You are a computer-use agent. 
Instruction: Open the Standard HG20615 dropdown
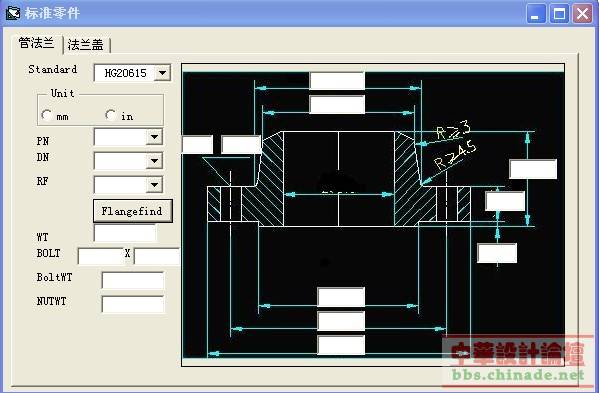tap(163, 73)
